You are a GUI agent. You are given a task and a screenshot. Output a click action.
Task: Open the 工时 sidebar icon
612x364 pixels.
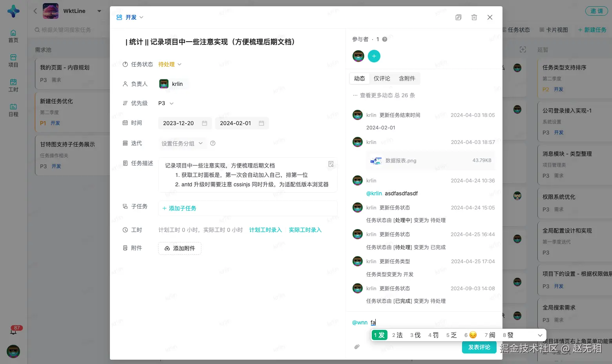(x=13, y=86)
